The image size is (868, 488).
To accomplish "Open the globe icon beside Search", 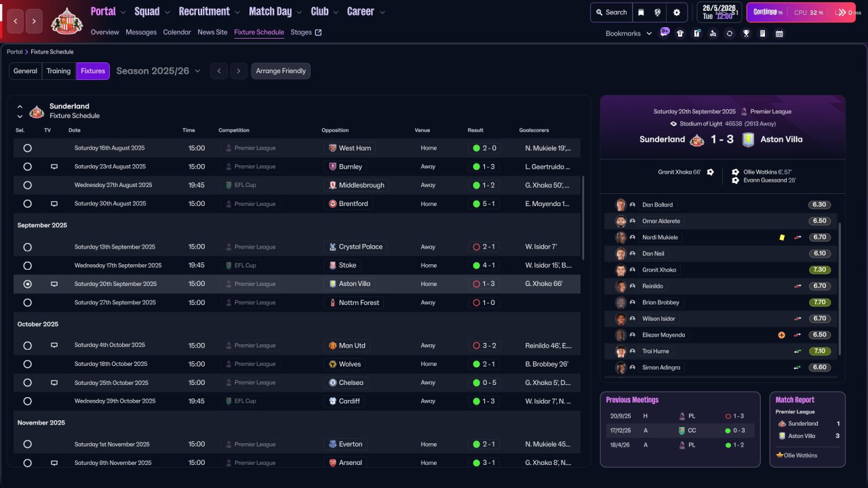I will click(658, 12).
